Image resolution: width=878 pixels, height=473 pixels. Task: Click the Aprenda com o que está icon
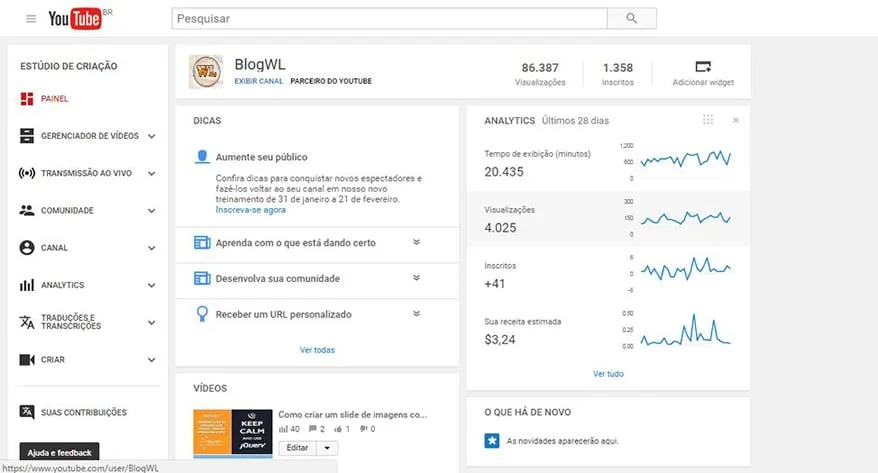click(x=202, y=242)
